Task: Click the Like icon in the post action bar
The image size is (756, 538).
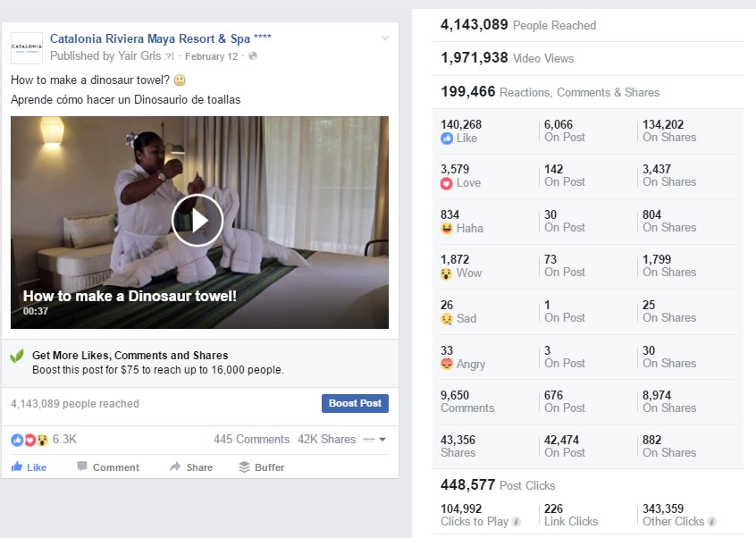Action: tap(17, 467)
